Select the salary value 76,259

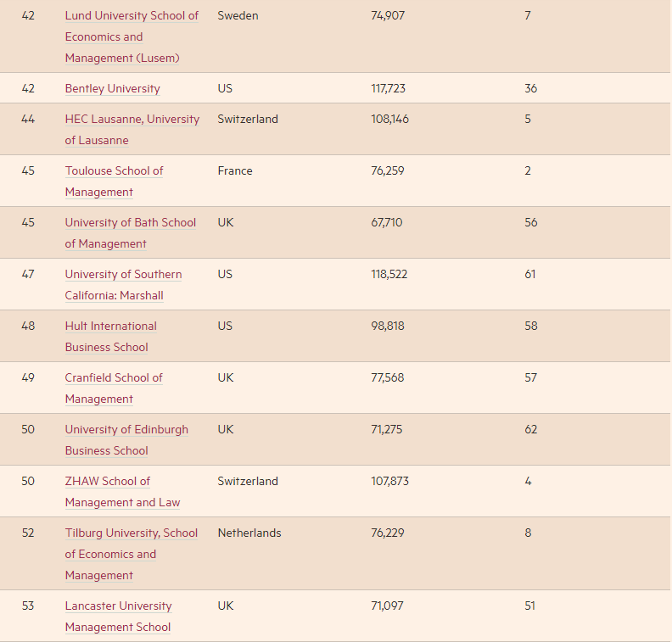[x=388, y=170]
